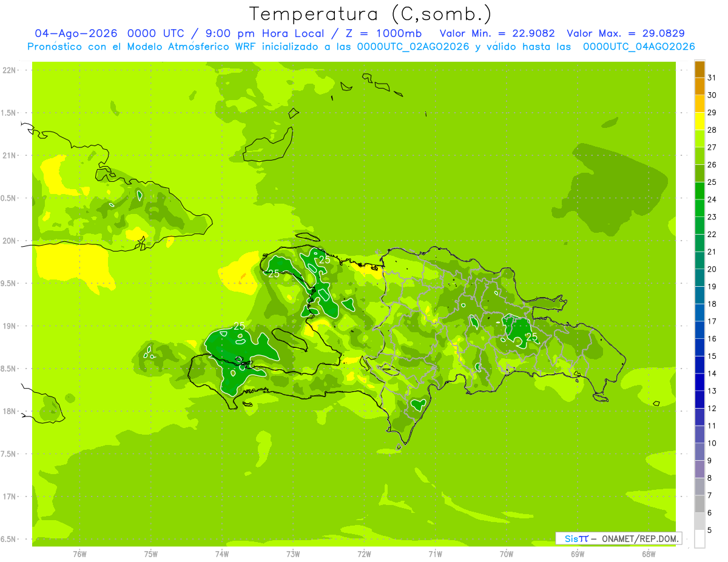Click the longitude label '68W'
The image size is (728, 562).
[649, 554]
